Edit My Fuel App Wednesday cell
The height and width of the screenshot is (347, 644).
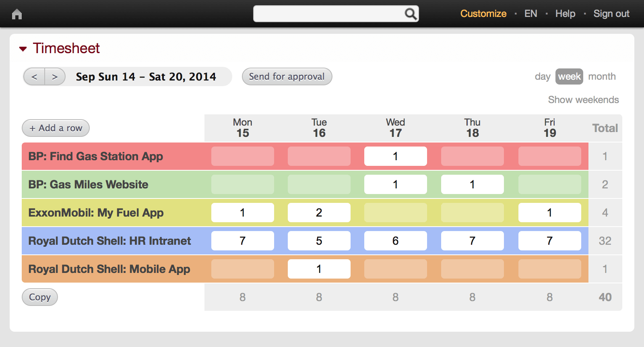pyautogui.click(x=396, y=213)
